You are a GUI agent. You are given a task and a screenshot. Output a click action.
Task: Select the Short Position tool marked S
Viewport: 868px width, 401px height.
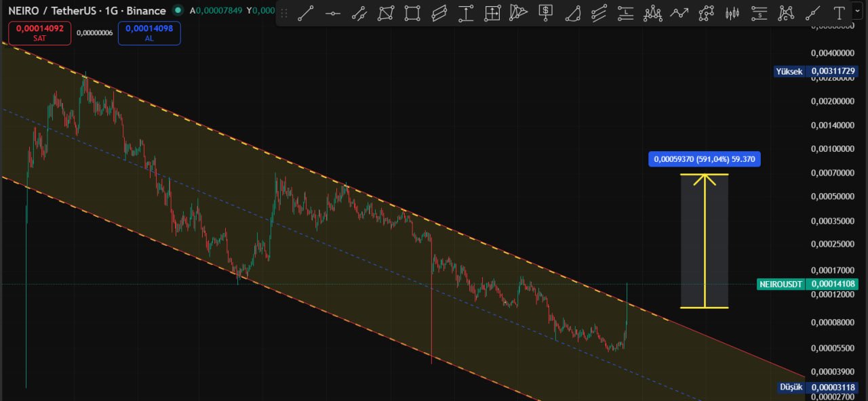click(x=759, y=13)
